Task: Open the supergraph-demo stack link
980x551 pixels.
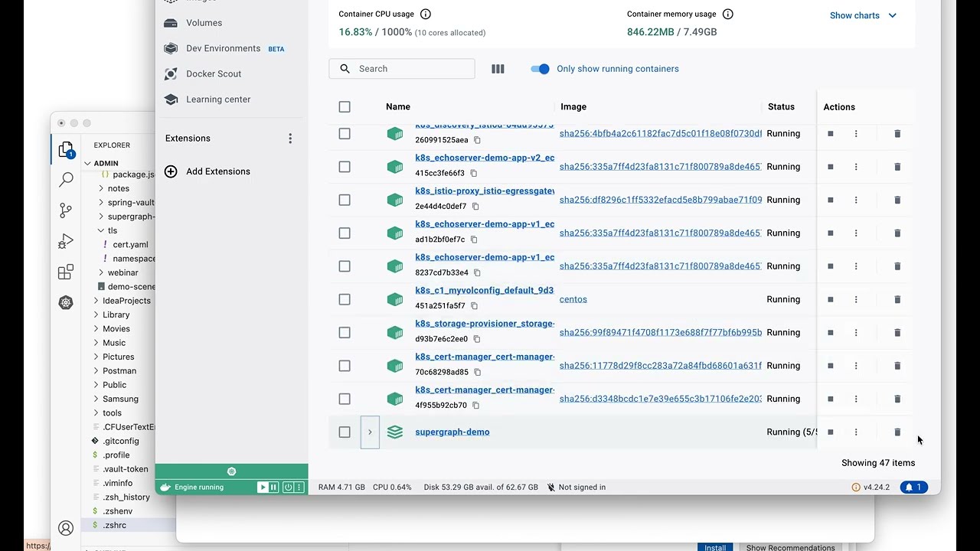Action: [x=452, y=432]
